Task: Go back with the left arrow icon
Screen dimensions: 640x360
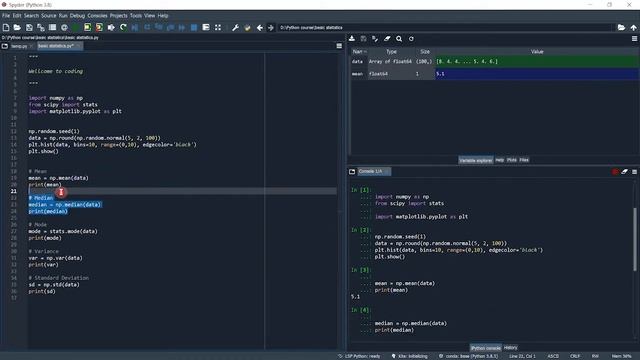Action: pos(260,27)
